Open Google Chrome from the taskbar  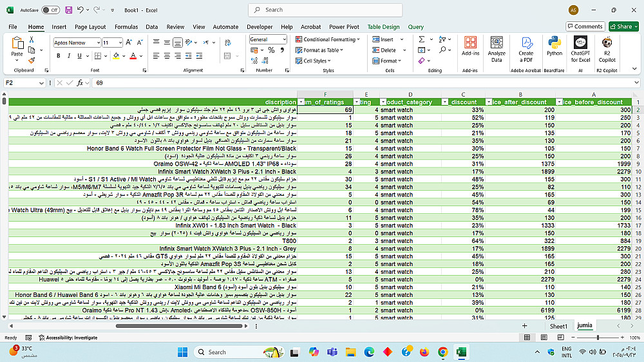point(443,352)
